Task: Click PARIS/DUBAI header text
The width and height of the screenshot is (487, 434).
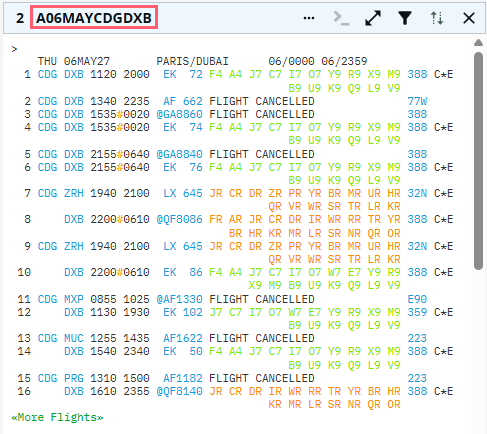Action: point(192,61)
